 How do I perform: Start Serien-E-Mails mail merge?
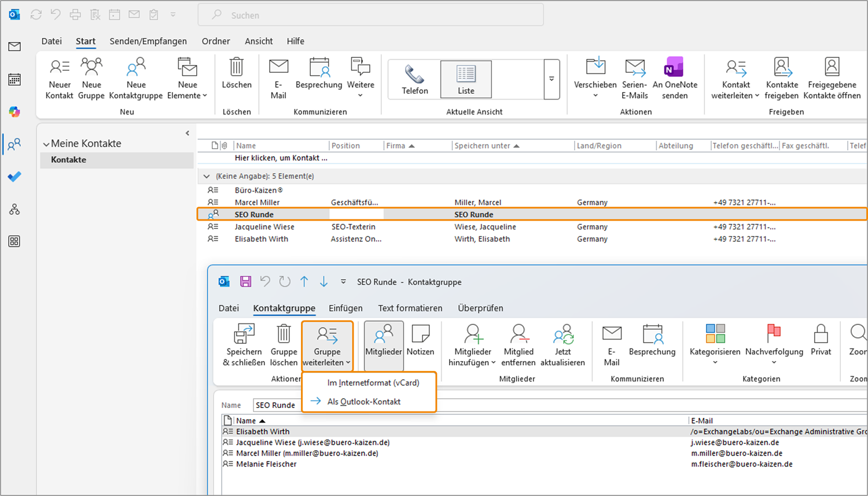point(635,79)
